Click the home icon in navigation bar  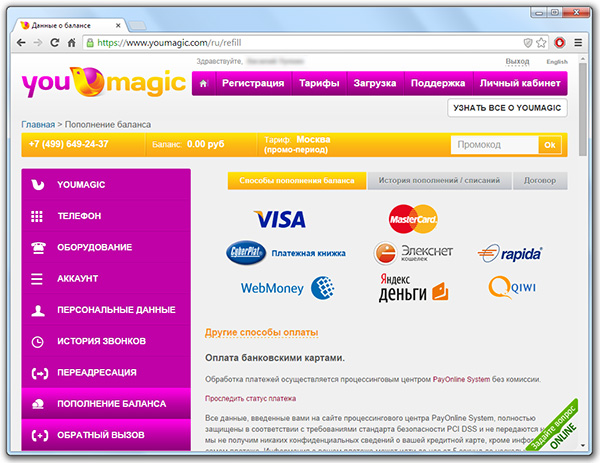click(x=204, y=83)
